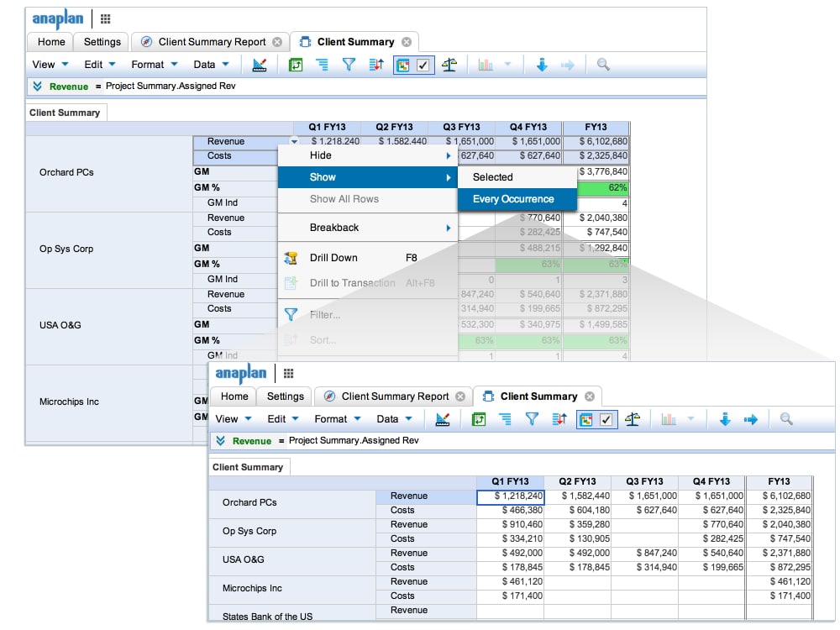Open Client Summary Report tab in front window
840x630 pixels.
[393, 396]
